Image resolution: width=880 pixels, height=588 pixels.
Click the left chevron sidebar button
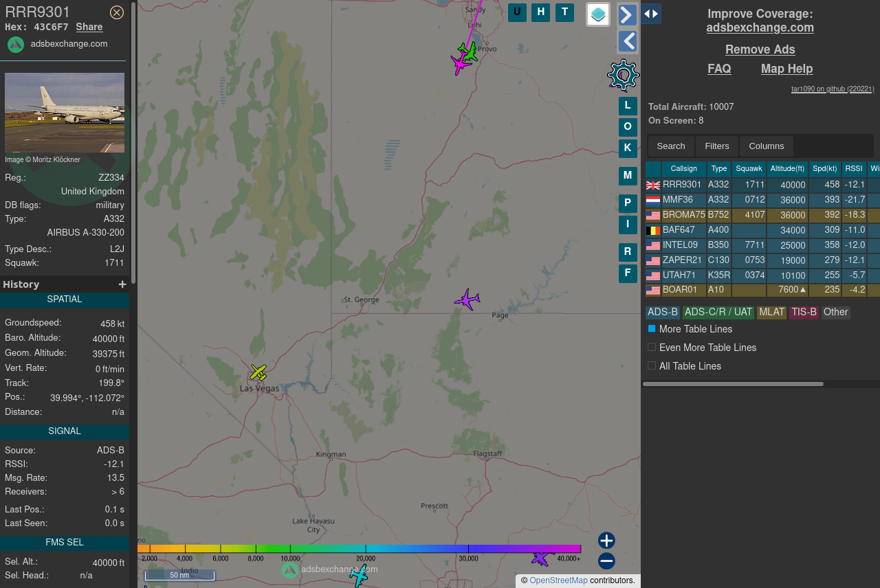click(x=627, y=41)
